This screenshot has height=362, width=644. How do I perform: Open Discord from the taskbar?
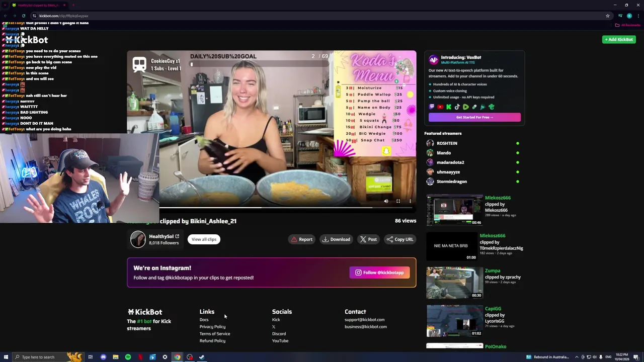(x=103, y=357)
